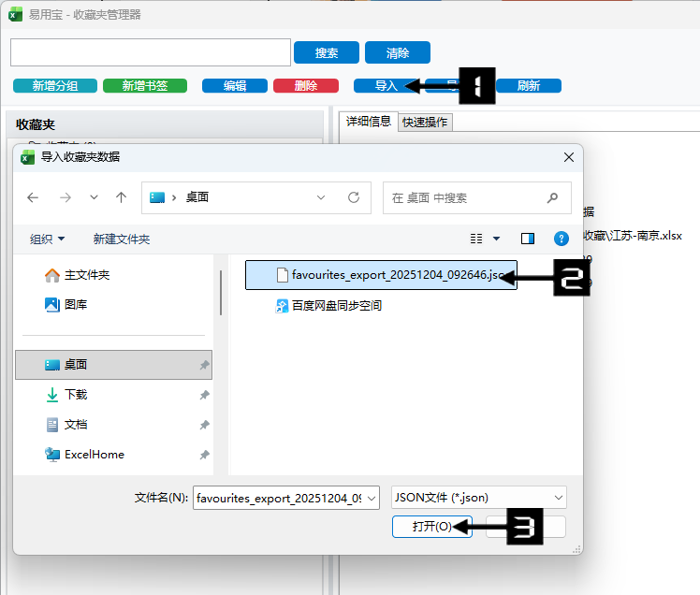The height and width of the screenshot is (595, 700).
Task: Click the 在 桌面 中搜索 search field
Action: [x=463, y=197]
